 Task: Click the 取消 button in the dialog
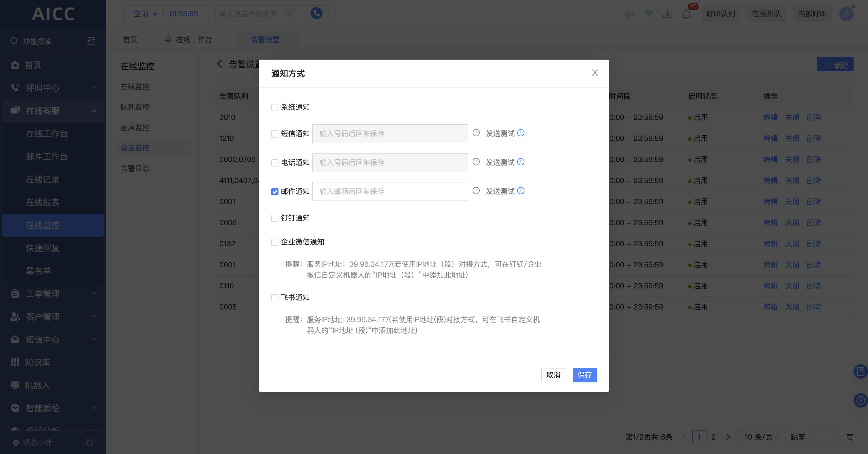(553, 375)
